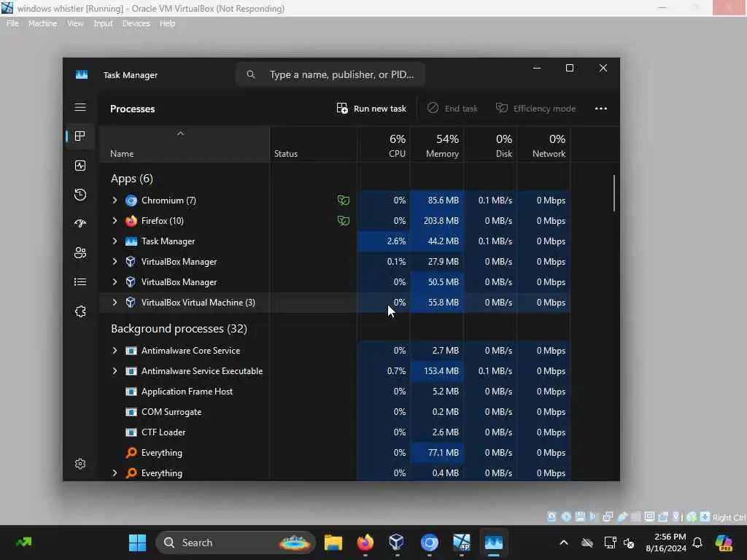
Task: Open the App history sidebar icon
Action: 80,194
